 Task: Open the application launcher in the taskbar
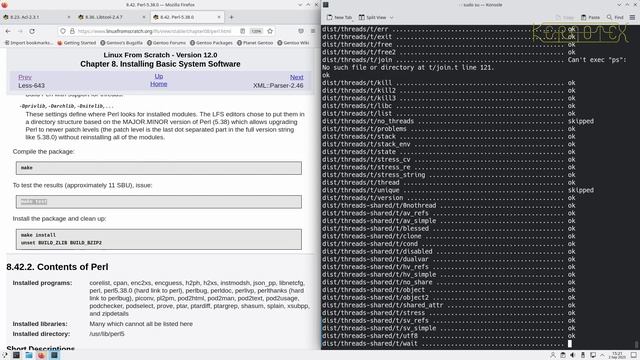click(x=4, y=355)
